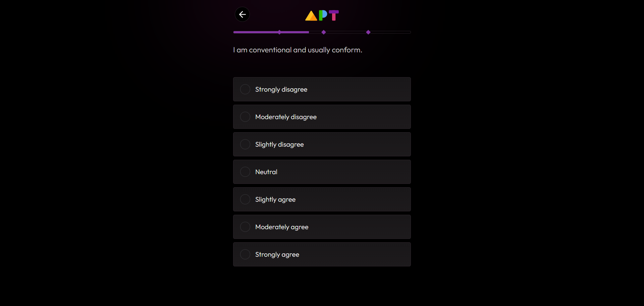Click the "Slightly disagree" answer text
644x306 pixels.
pyautogui.click(x=279, y=145)
